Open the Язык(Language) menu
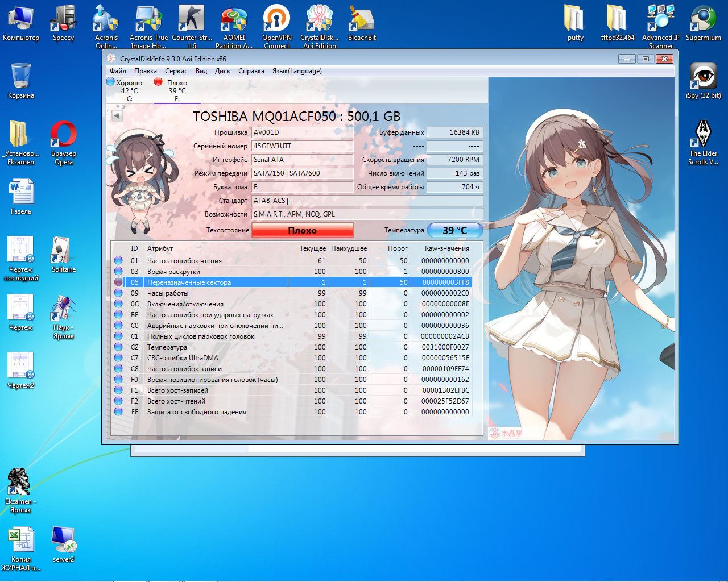 [x=297, y=71]
